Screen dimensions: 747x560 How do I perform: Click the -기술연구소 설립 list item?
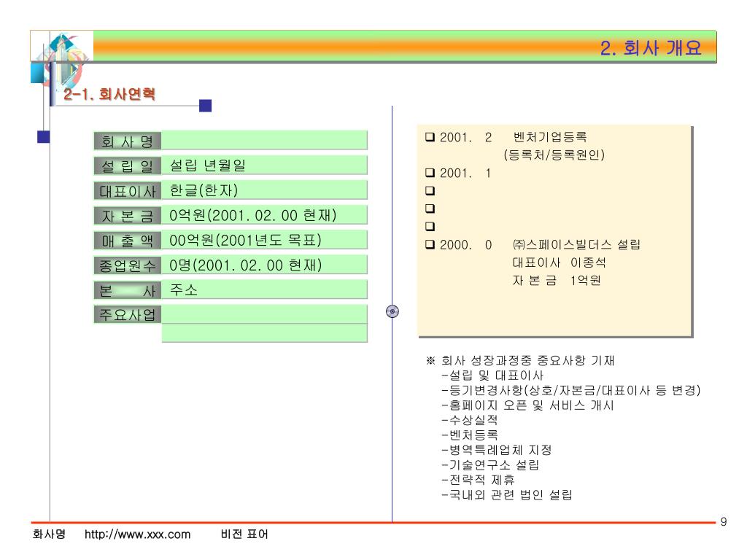click(490, 464)
